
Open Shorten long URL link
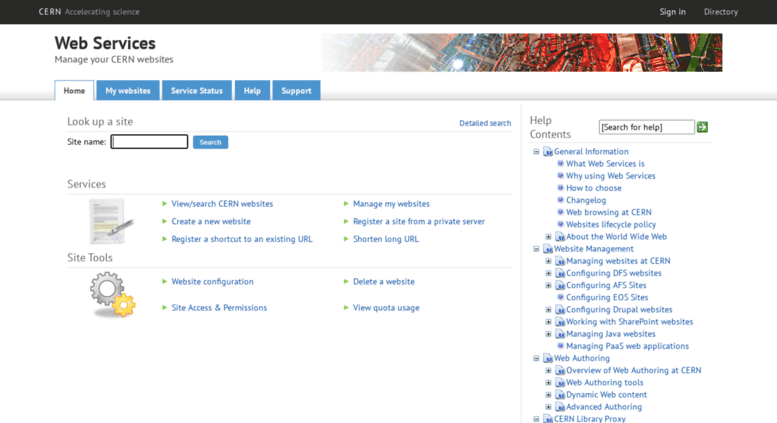click(x=386, y=239)
